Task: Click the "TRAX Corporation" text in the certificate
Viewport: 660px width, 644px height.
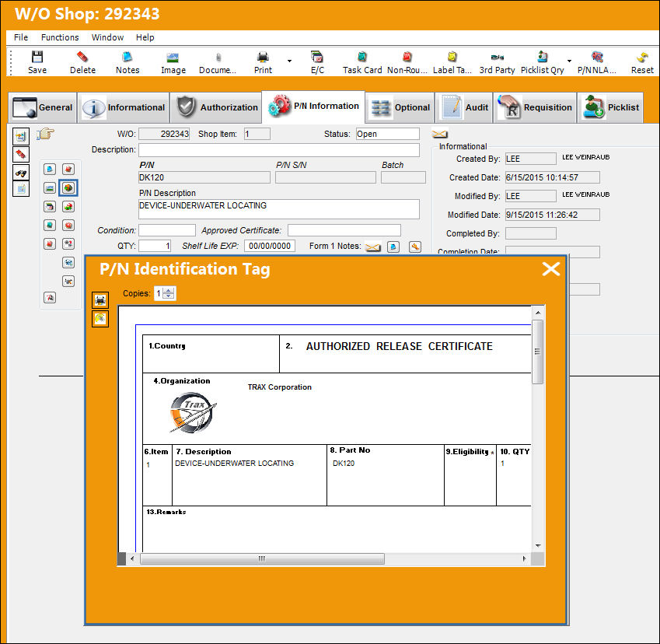Action: pyautogui.click(x=280, y=387)
